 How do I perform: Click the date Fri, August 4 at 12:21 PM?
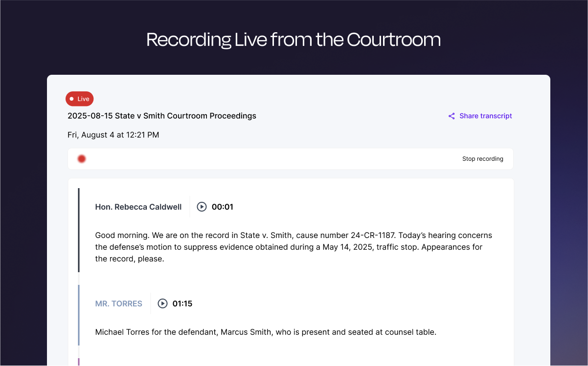[x=113, y=135]
